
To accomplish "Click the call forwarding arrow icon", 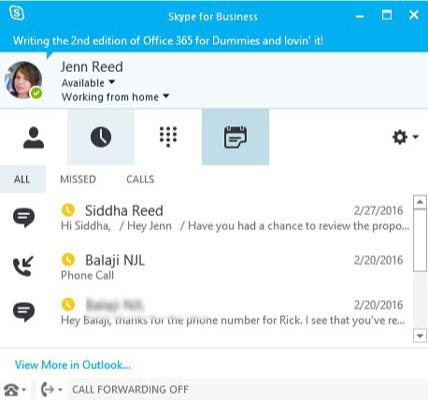I will click(x=47, y=389).
